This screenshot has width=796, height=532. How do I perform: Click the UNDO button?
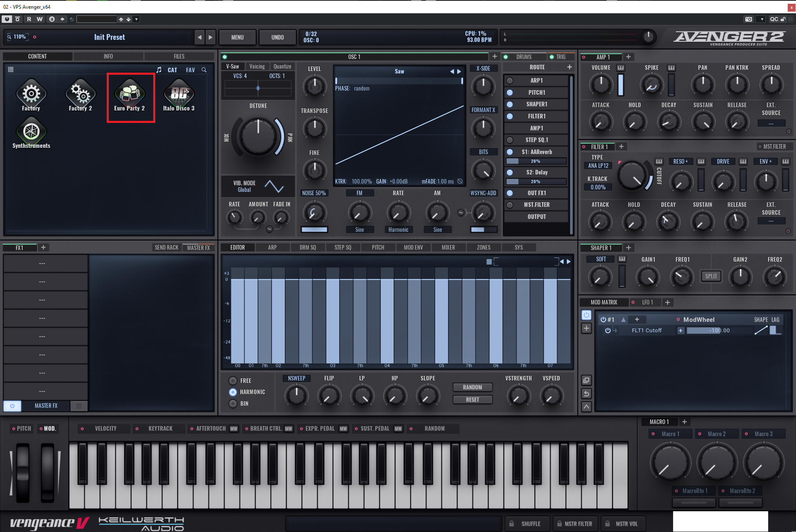coord(277,37)
